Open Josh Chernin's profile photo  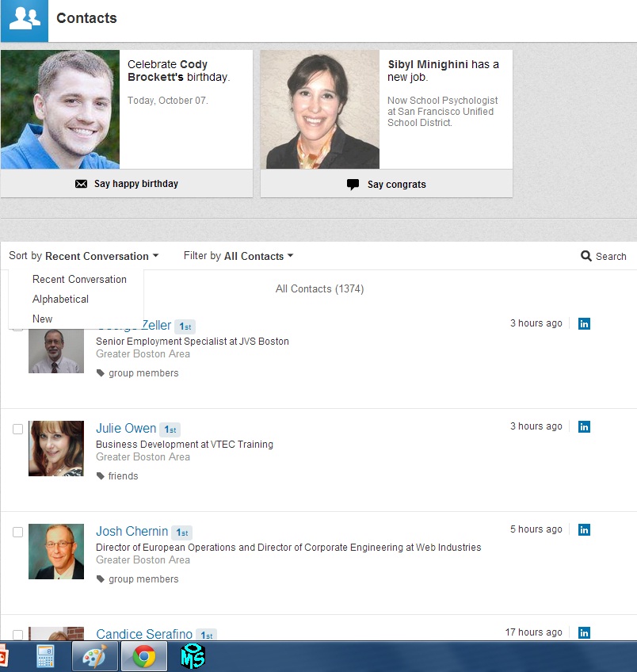56,551
